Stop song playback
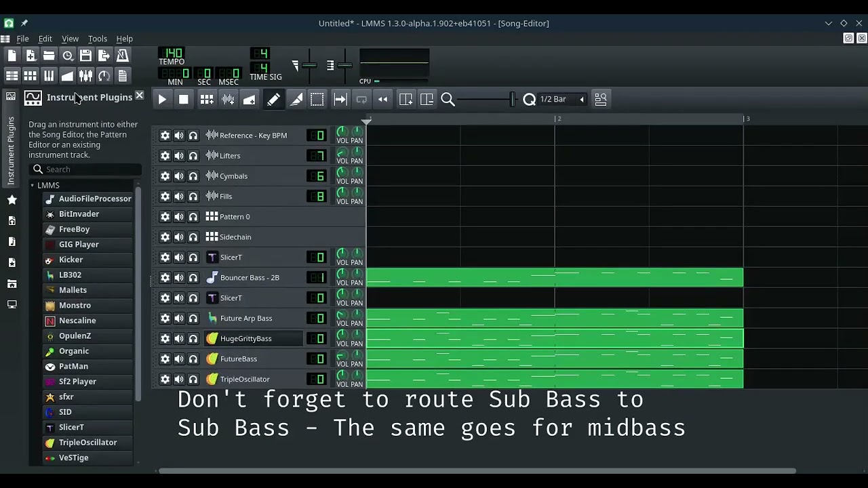The image size is (868, 488). (183, 100)
